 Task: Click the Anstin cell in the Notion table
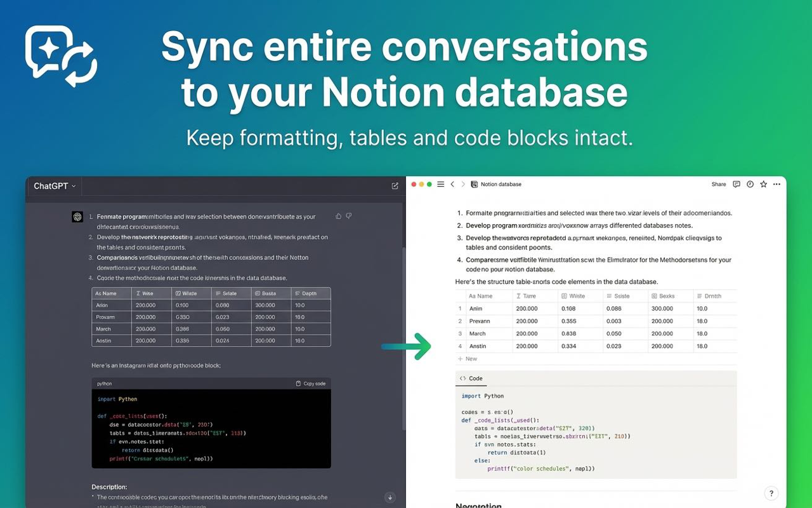point(489,346)
